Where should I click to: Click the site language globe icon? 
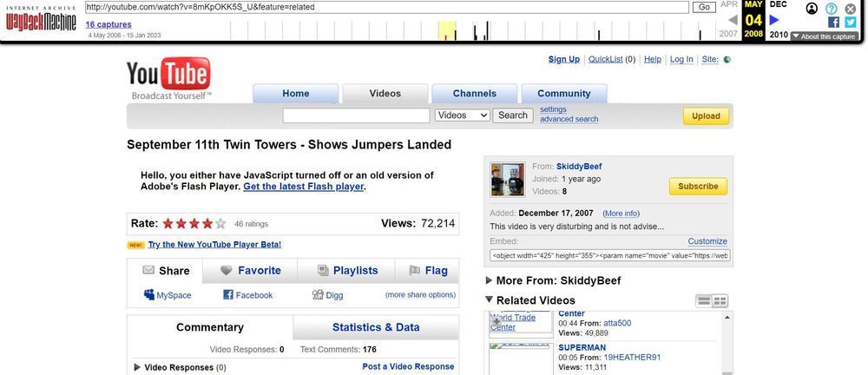[727, 60]
